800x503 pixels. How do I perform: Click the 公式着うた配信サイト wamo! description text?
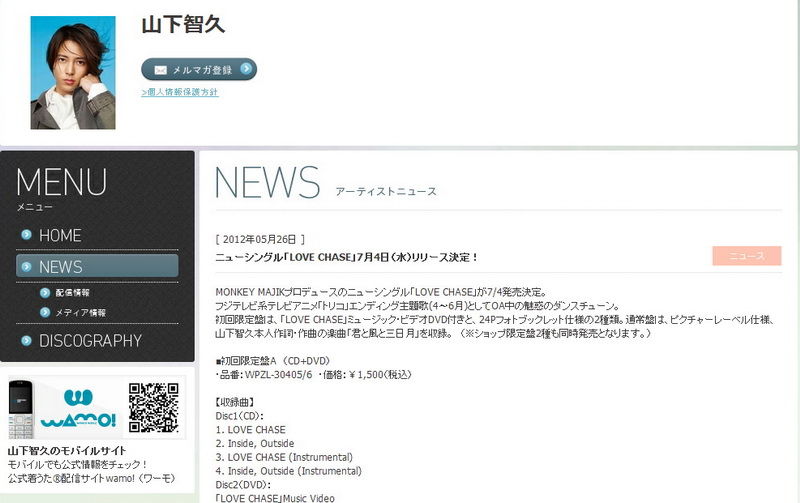coord(92,478)
